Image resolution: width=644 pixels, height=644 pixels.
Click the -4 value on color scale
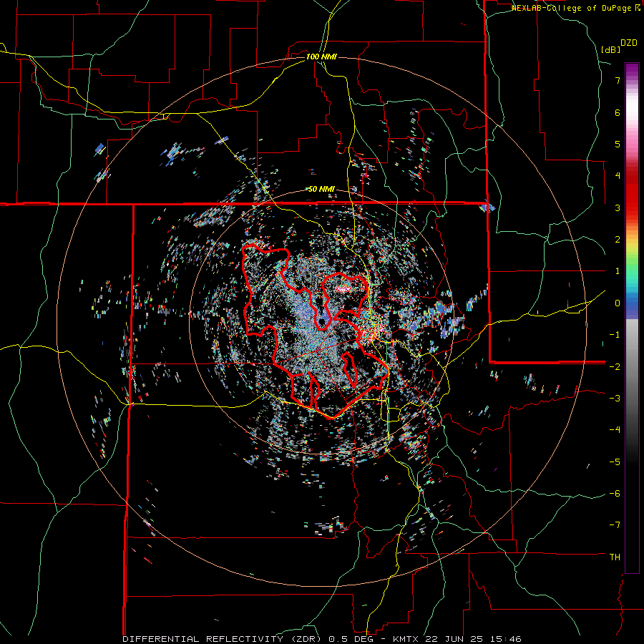point(615,430)
